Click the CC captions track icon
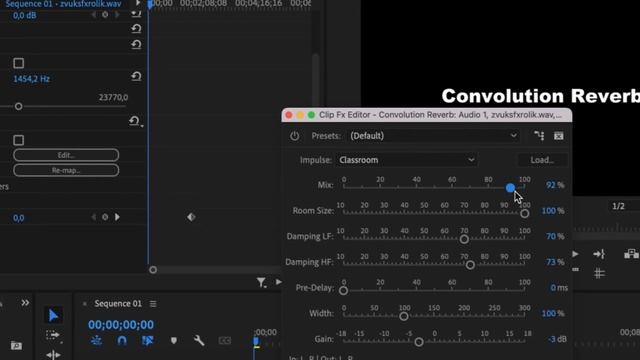This screenshot has height=360, width=640. [225, 340]
